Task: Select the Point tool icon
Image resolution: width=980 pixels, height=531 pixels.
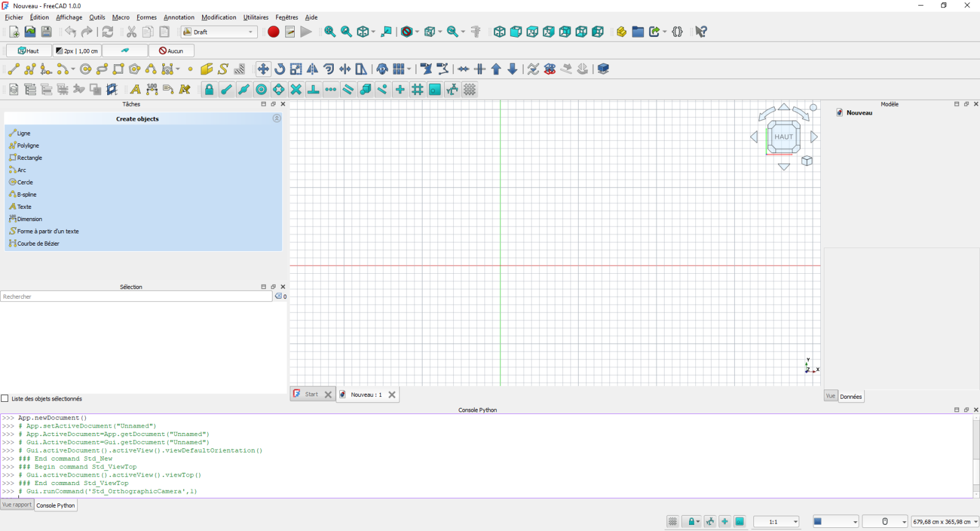Action: 190,69
